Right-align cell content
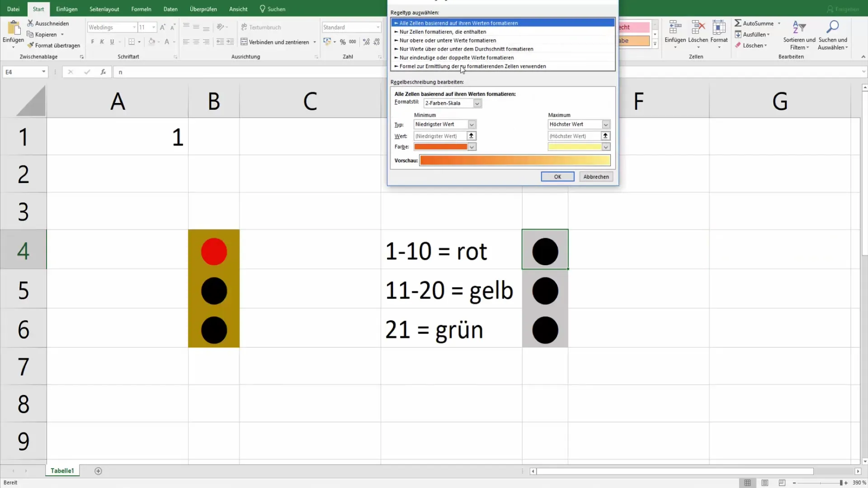Viewport: 868px width, 488px height. [206, 42]
